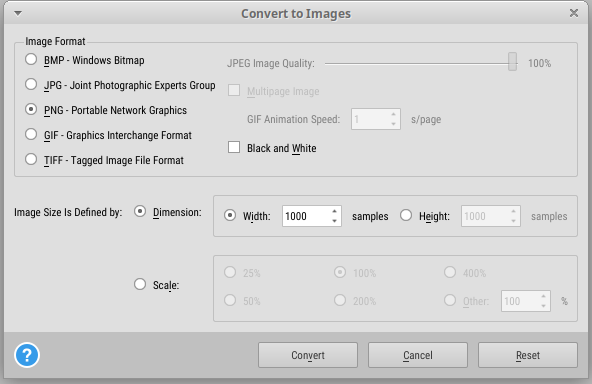The width and height of the screenshot is (592, 384).
Task: Click the "Image Format" group title
Action: [55, 41]
